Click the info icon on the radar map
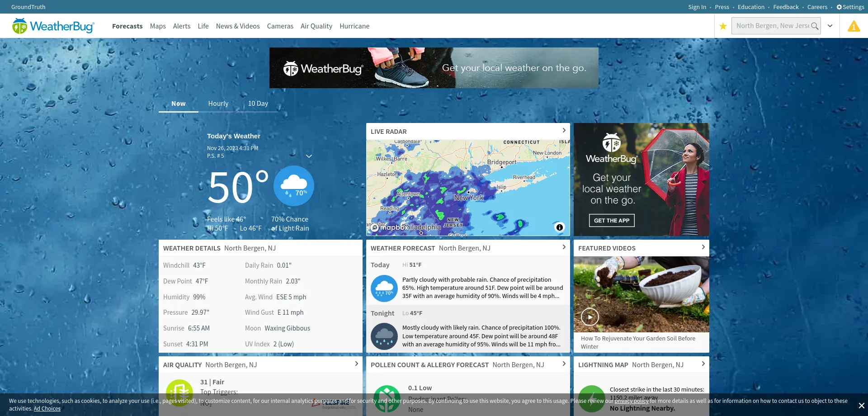This screenshot has height=416, width=868. click(x=559, y=227)
